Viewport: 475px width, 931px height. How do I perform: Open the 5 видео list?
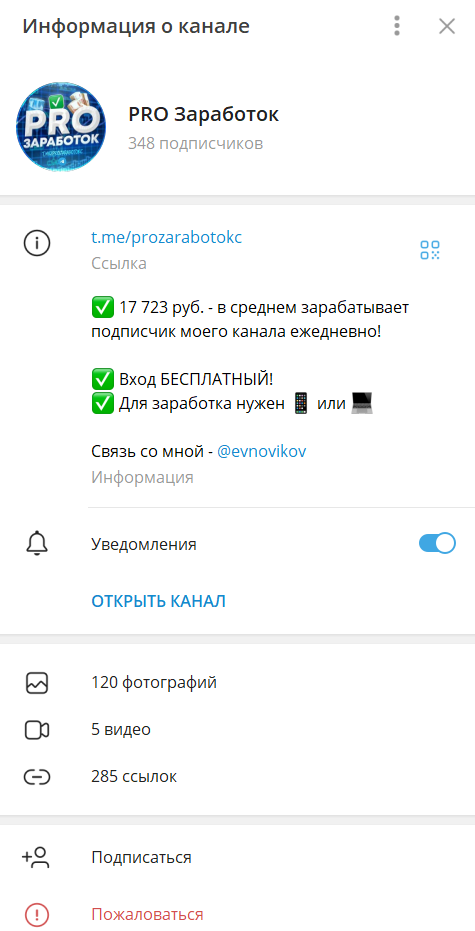(x=238, y=730)
